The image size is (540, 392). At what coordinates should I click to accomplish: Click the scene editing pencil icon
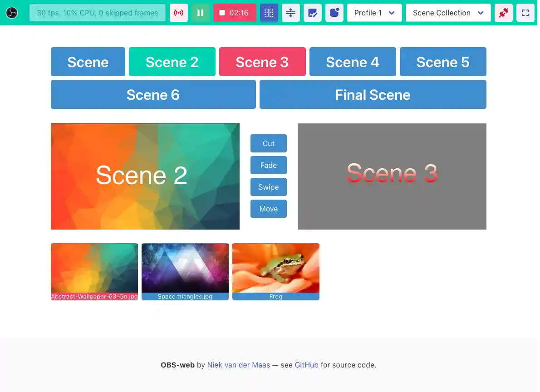(x=312, y=13)
